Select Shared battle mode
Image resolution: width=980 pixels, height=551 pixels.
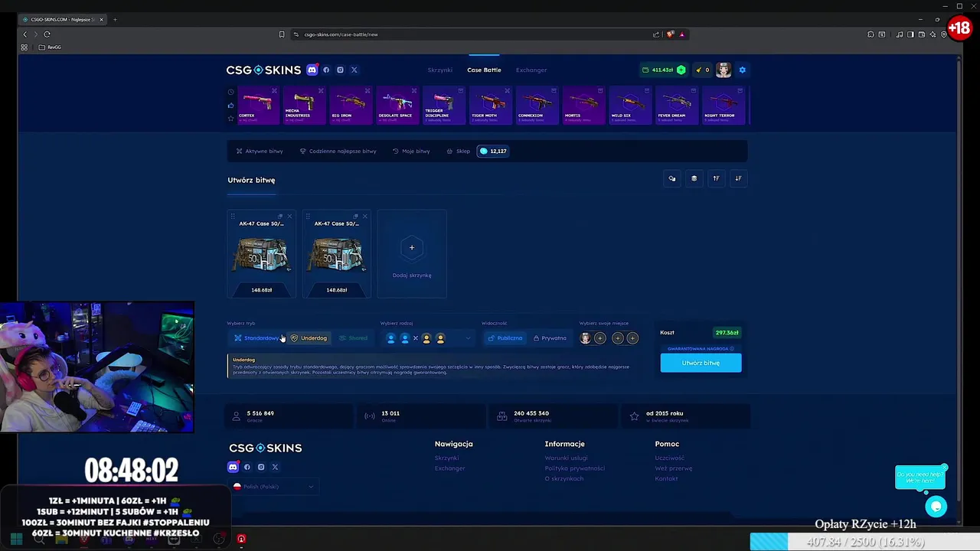[353, 337]
